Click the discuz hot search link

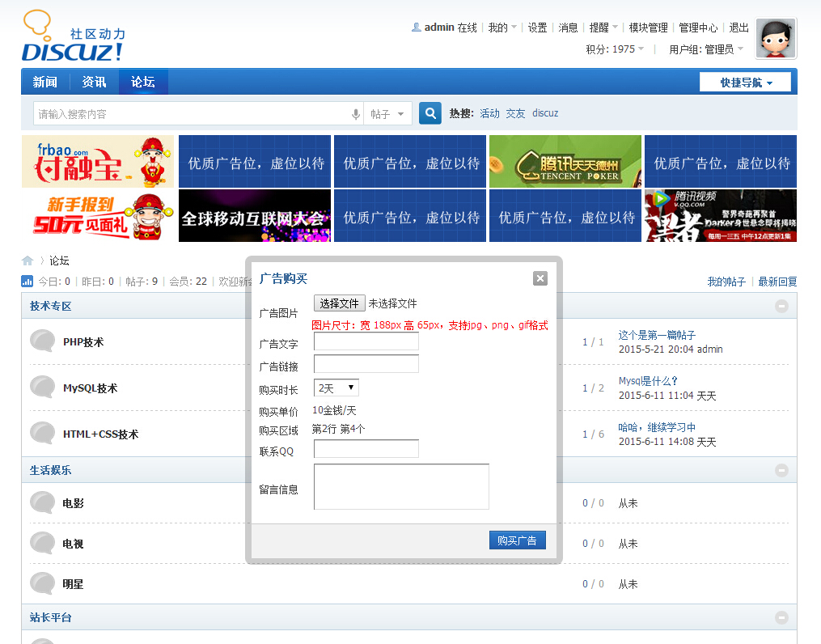click(545, 113)
